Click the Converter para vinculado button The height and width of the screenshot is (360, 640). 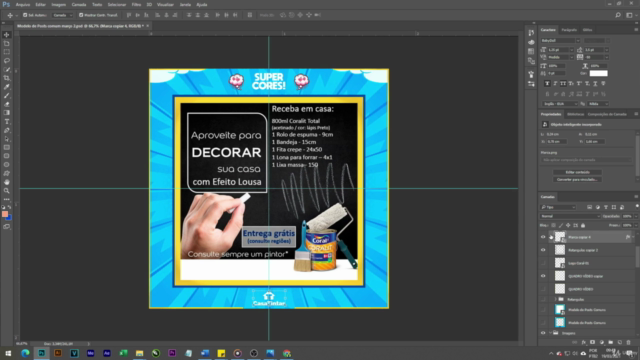[x=578, y=180]
